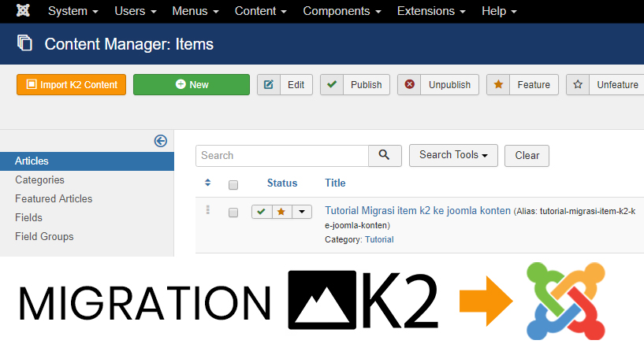
Task: Click the Unfeature empty star icon
Action: pos(578,84)
